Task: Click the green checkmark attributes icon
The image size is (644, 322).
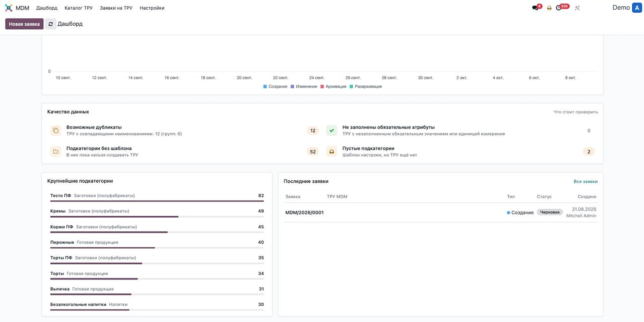Action: coord(332,130)
